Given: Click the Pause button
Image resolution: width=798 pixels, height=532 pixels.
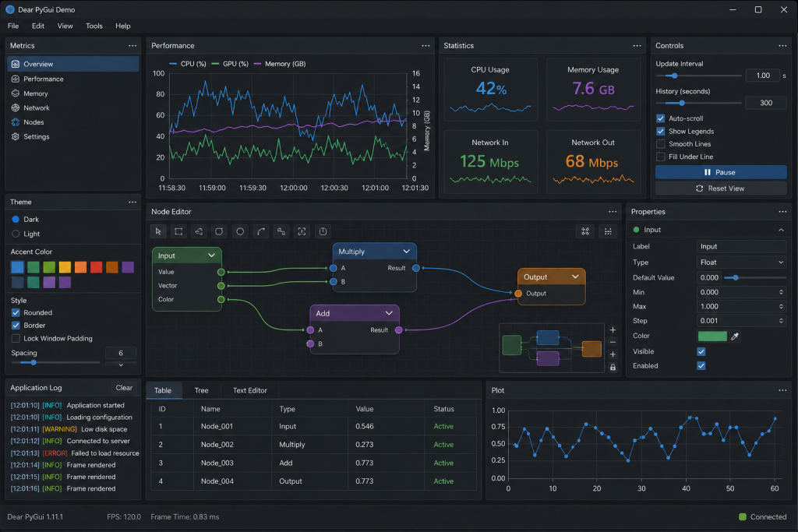Looking at the screenshot, I should 721,172.
